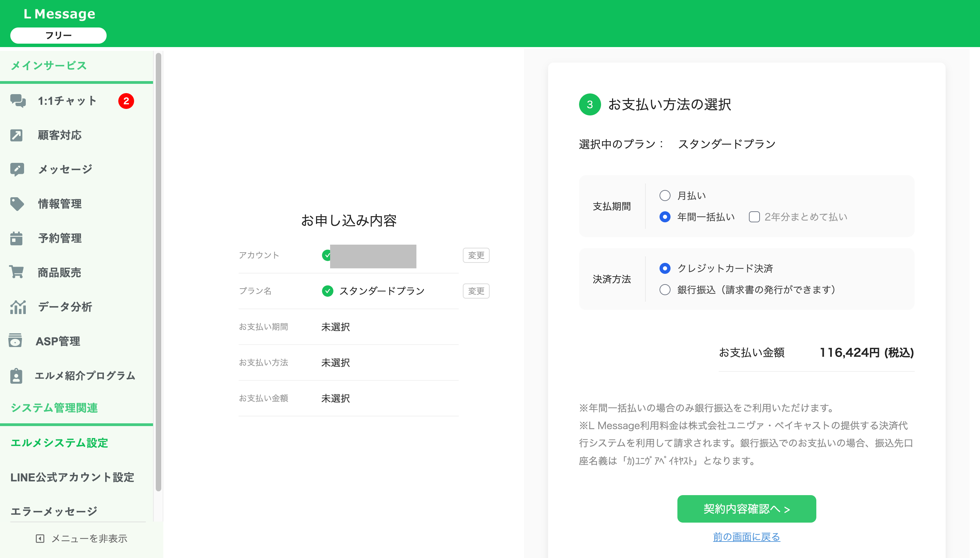Click the green check beside アカウント
Image resolution: width=980 pixels, height=558 pixels.
click(326, 255)
